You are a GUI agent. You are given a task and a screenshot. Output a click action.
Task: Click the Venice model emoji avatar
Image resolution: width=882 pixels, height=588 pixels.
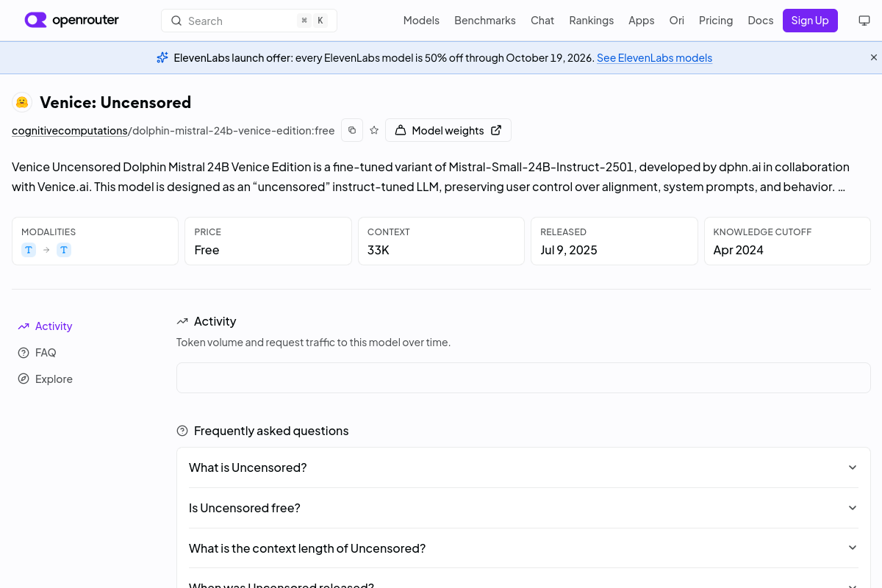click(22, 102)
